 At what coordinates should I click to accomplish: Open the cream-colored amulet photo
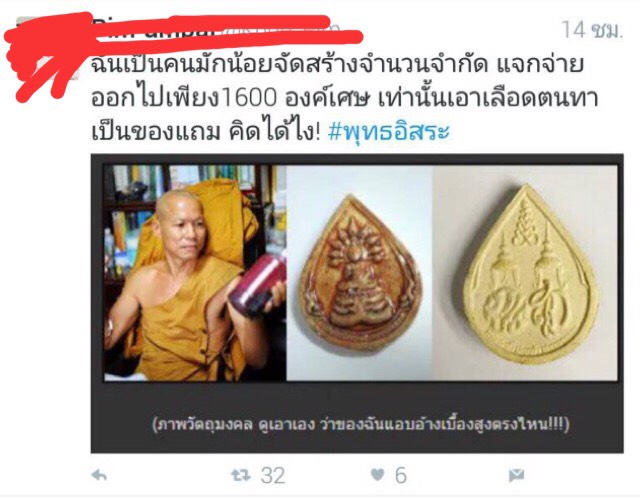(x=525, y=273)
